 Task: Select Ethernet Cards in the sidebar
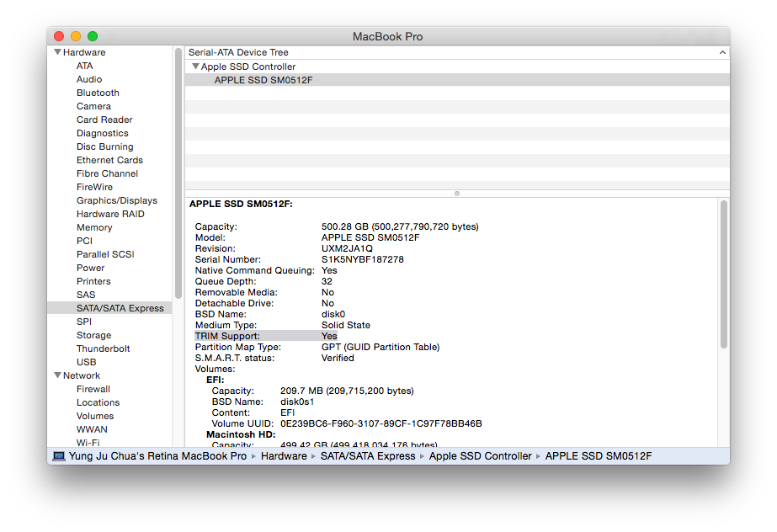pyautogui.click(x=109, y=160)
